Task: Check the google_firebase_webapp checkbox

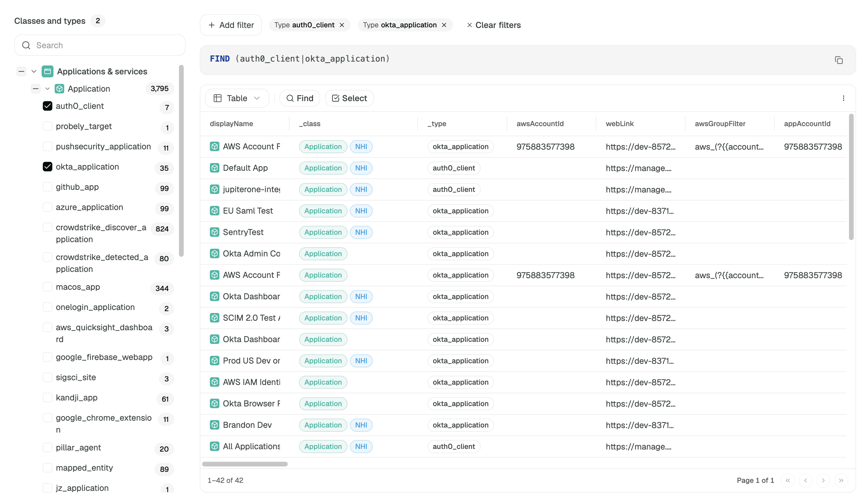Action: 48,357
